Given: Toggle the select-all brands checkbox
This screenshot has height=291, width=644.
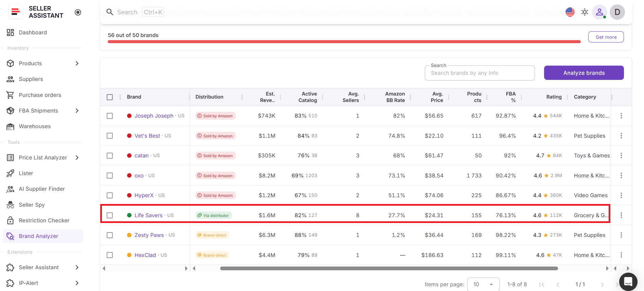Looking at the screenshot, I should pyautogui.click(x=110, y=97).
